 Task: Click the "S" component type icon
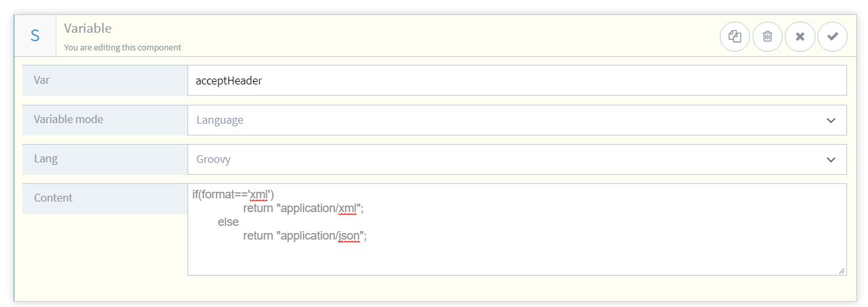35,36
